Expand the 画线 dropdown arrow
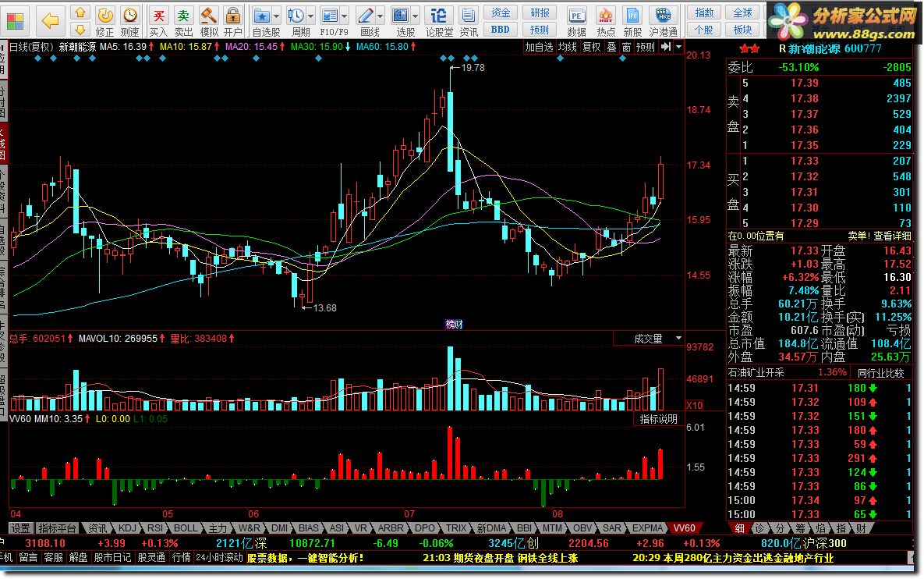Viewport: 924px width, 579px height. click(380, 16)
